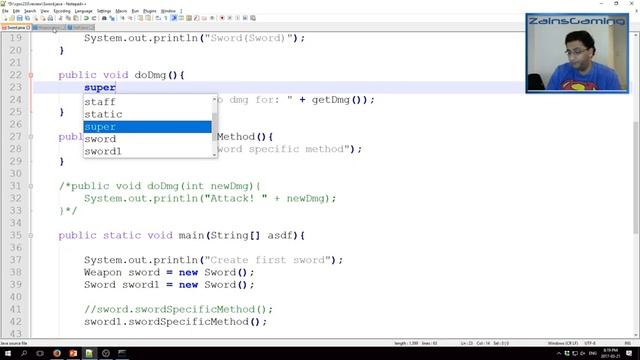Screen dimensions: 640x360
Task: Toggle Show All Characters toolbar button
Action: click(166, 18)
